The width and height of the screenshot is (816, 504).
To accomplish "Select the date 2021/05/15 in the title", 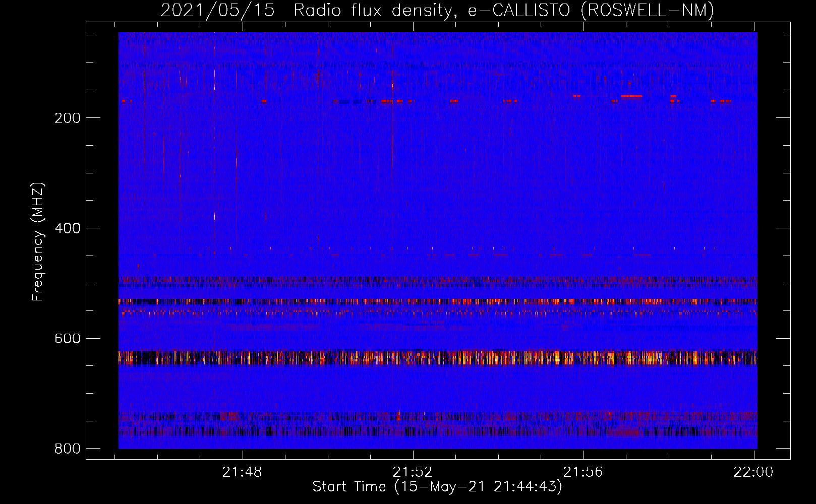I will coord(217,10).
